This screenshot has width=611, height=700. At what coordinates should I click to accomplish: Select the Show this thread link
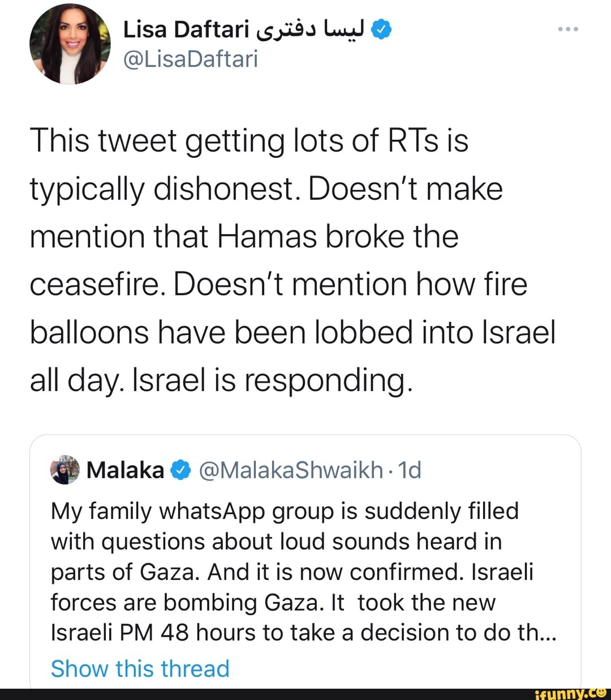pos(140,668)
